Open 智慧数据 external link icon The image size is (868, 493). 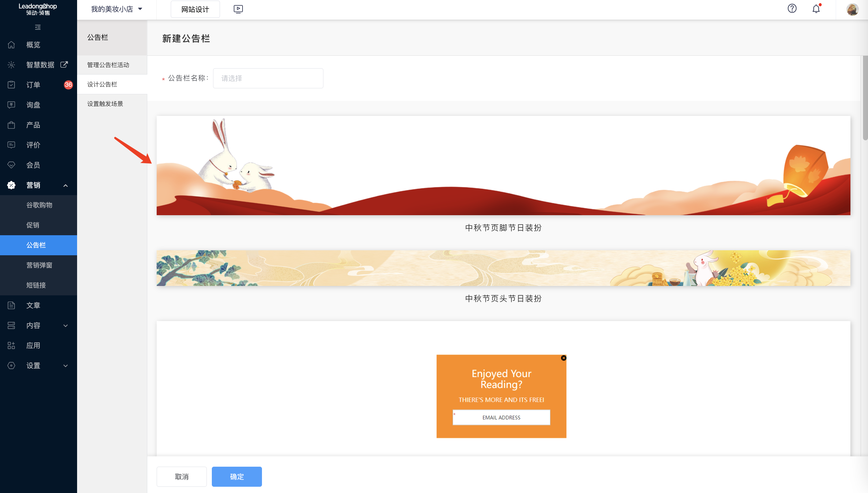(64, 64)
